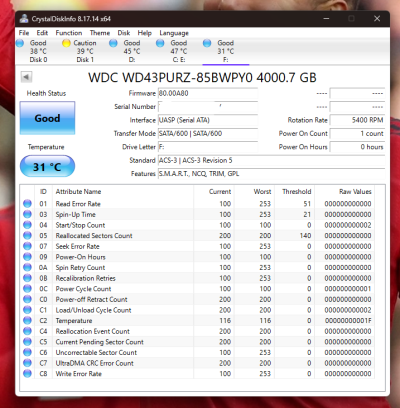Click the Features field S.M.A.R.T., NCQ, TRIM

pos(271,174)
